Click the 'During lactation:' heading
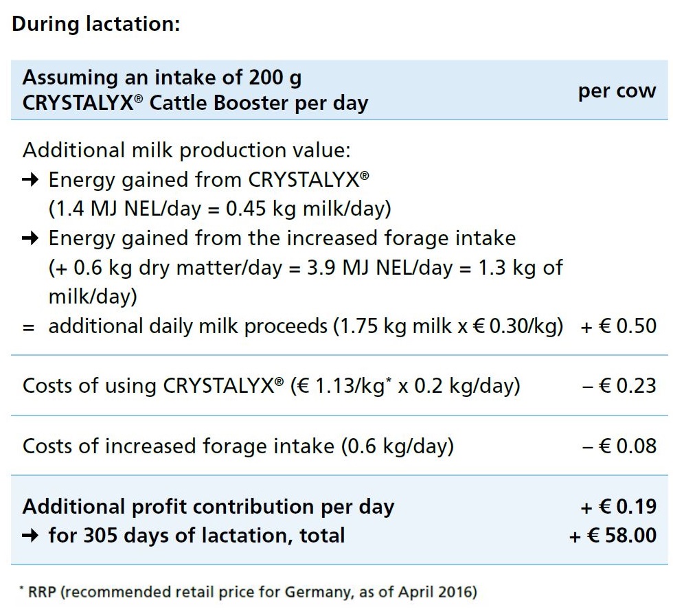This screenshot has height=616, width=673. coord(95,23)
